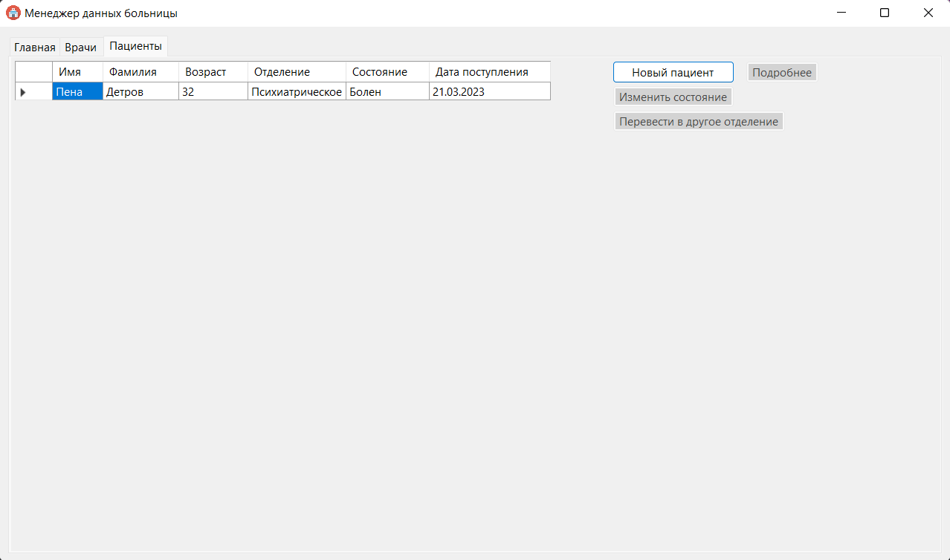Click the Состояние column header
The height and width of the screenshot is (560, 950).
(387, 72)
